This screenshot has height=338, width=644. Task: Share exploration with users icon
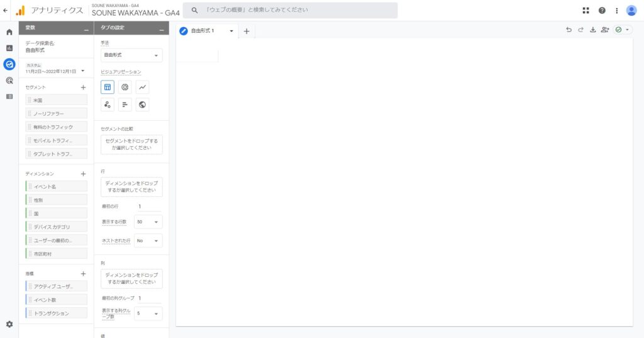point(605,30)
